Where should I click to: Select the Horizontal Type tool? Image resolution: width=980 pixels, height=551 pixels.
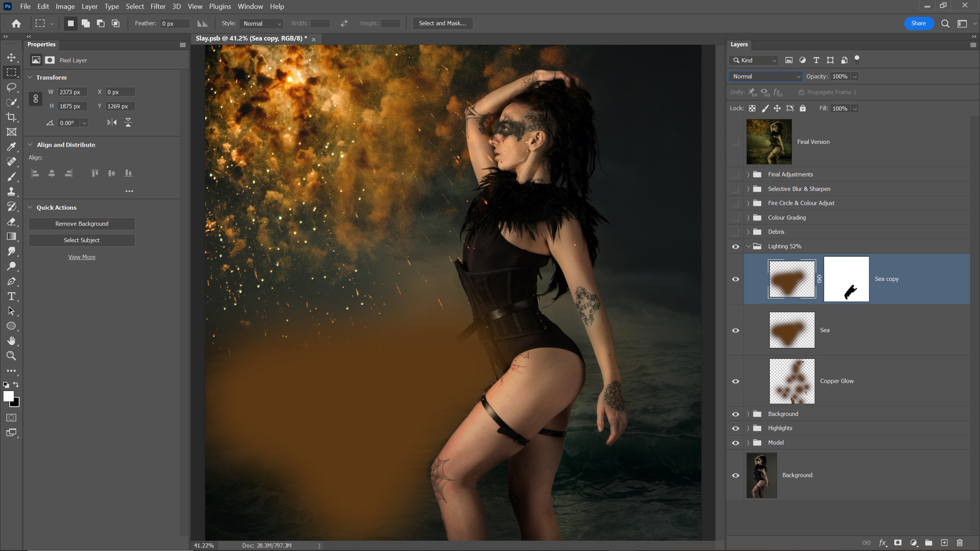click(11, 296)
